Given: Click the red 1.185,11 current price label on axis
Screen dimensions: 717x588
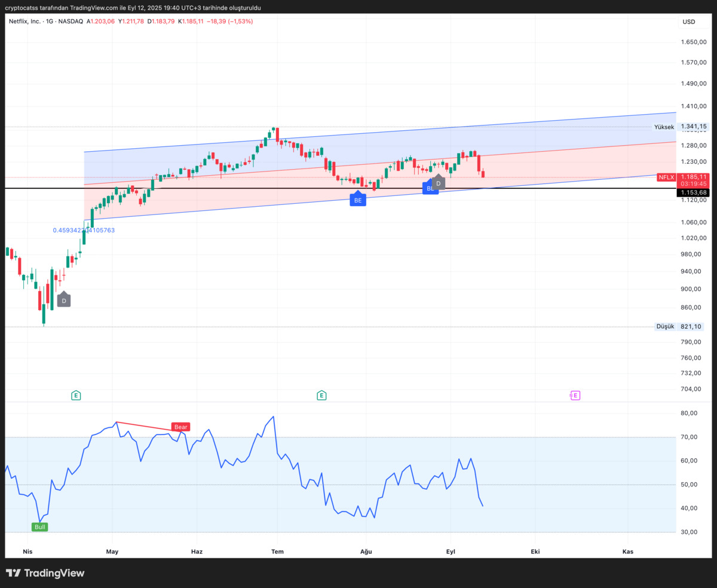Looking at the screenshot, I should coord(694,177).
